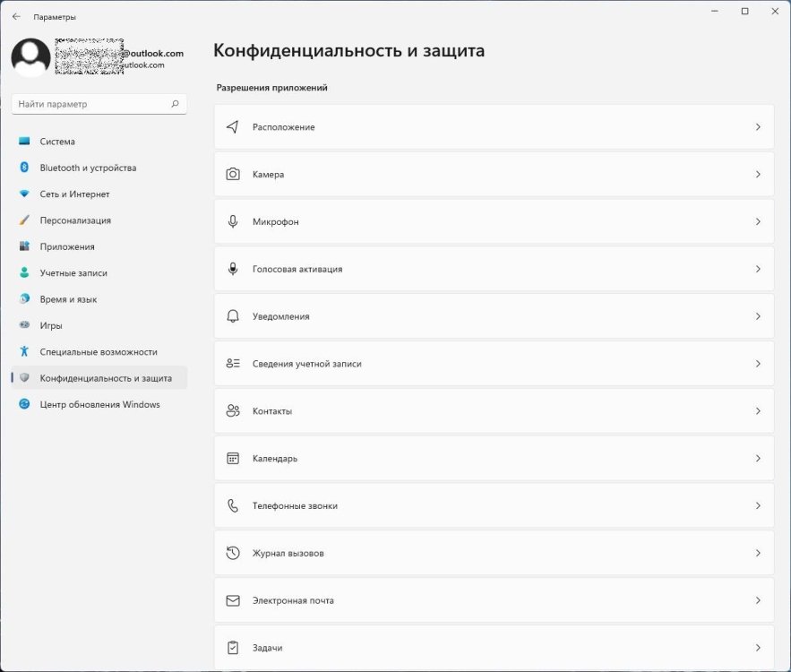
Task: Click the Location arrow icon
Action: 233,127
